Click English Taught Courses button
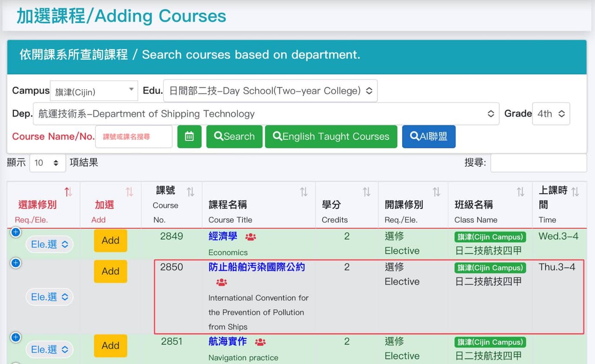Viewport: 595px width, 364px height. (331, 137)
